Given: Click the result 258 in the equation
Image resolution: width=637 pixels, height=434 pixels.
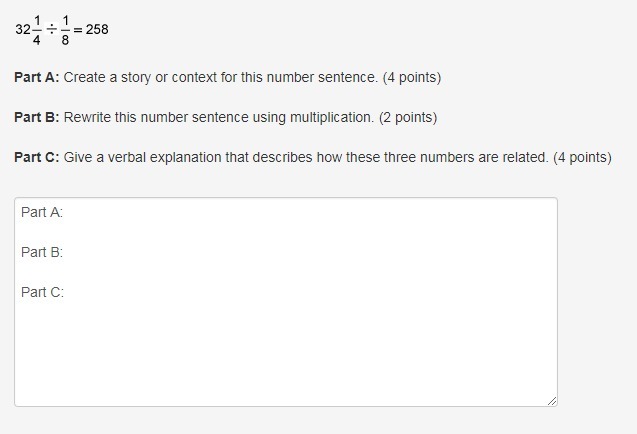Looking at the screenshot, I should tap(97, 30).
